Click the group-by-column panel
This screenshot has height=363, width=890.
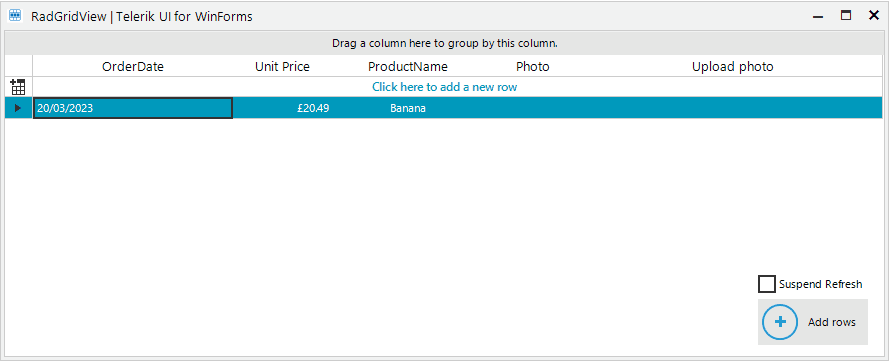[444, 43]
